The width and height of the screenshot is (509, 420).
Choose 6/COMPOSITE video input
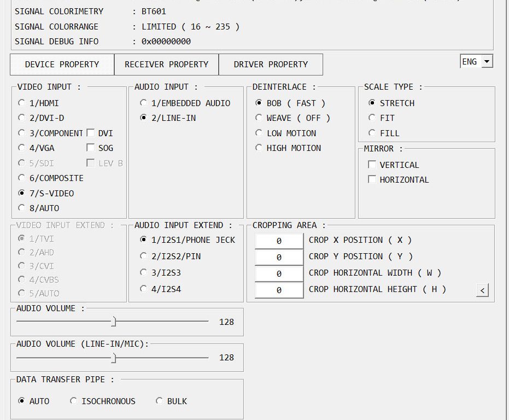point(22,178)
